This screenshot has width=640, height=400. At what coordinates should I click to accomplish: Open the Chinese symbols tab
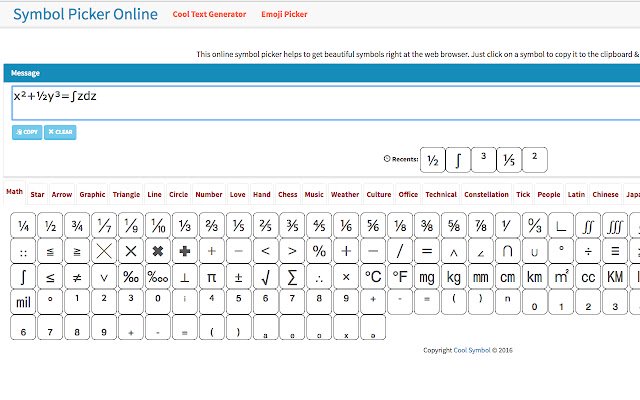(x=605, y=194)
